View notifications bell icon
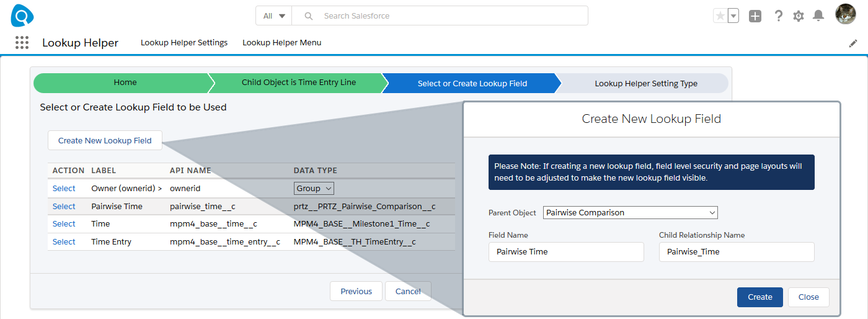This screenshot has width=868, height=319. pyautogui.click(x=819, y=16)
